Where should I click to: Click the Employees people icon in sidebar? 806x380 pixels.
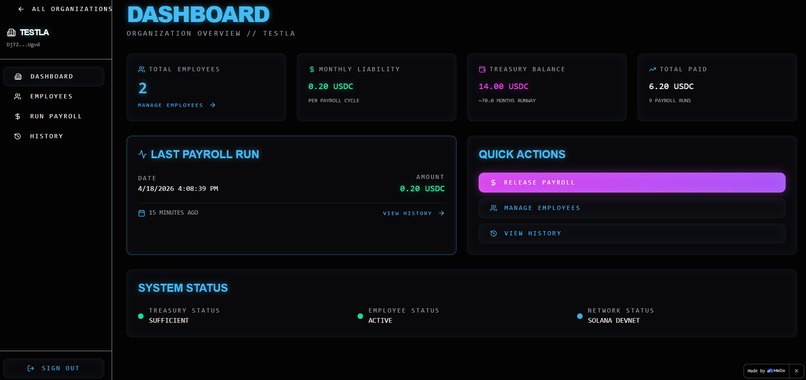pyautogui.click(x=18, y=96)
